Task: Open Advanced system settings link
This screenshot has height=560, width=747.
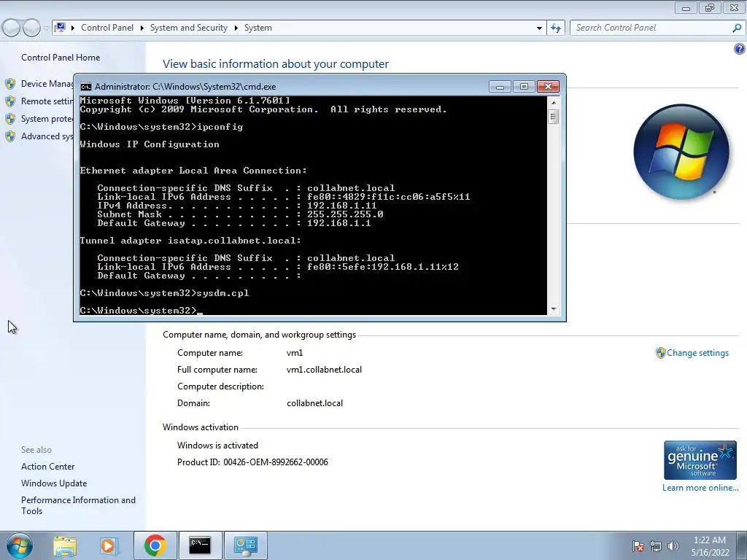Action: [47, 136]
